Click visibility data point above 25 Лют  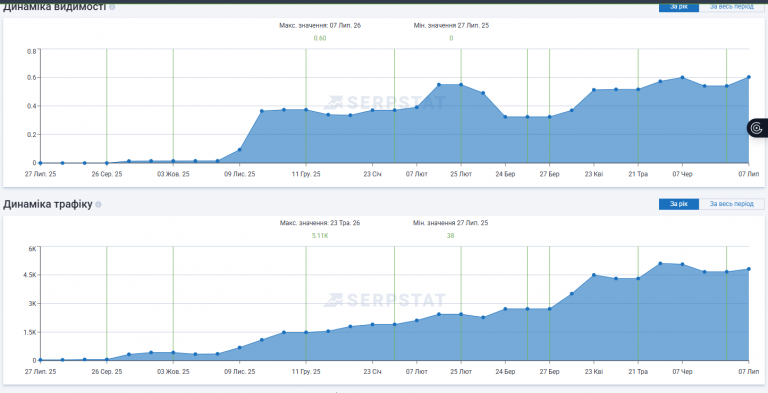[461, 85]
